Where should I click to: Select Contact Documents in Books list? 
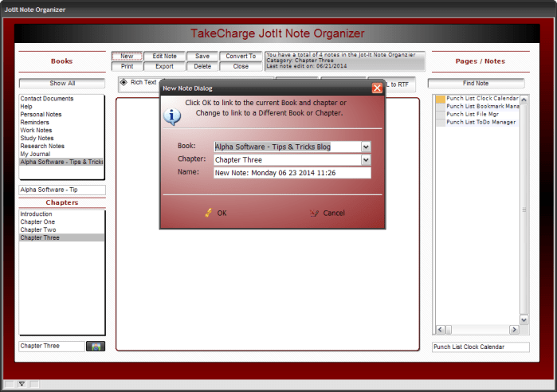coord(61,99)
